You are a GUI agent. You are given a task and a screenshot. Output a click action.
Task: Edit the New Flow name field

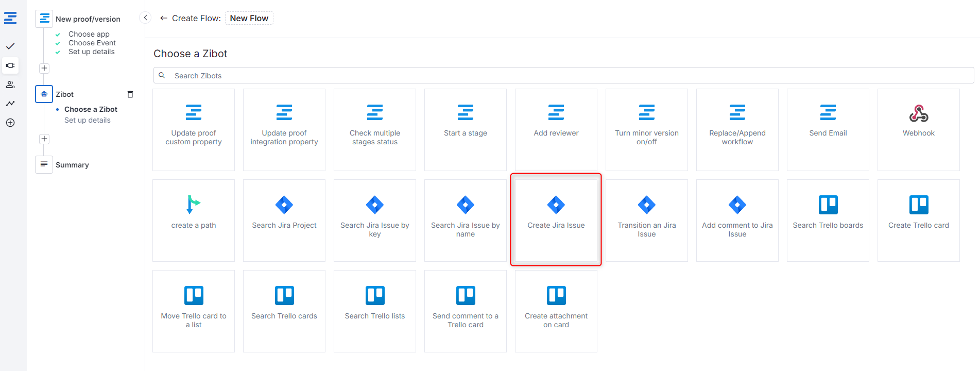coord(249,18)
